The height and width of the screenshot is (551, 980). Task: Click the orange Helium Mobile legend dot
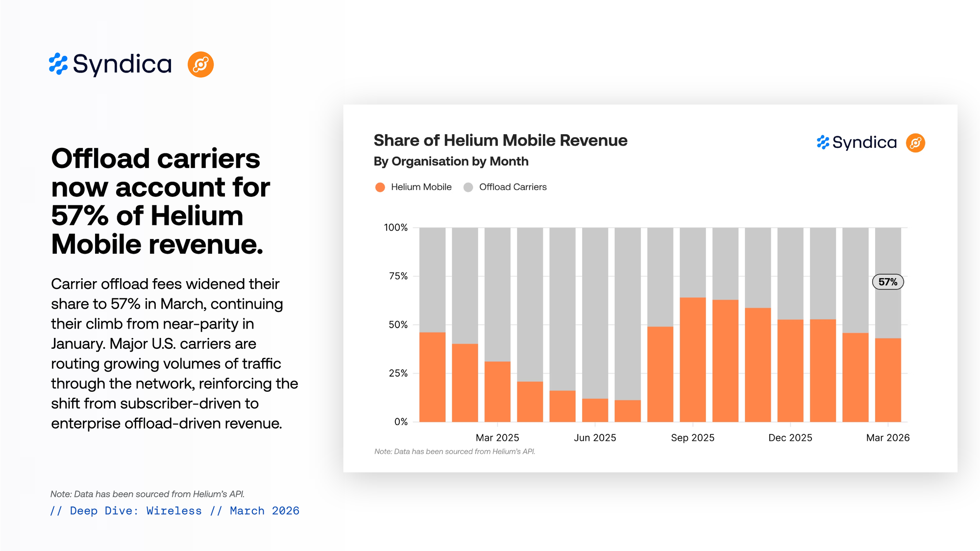click(380, 187)
